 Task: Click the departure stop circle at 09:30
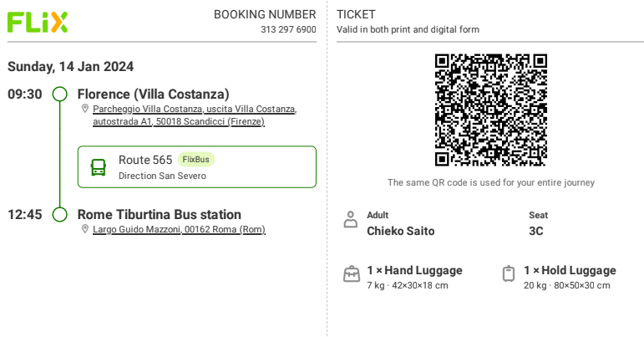(x=60, y=94)
